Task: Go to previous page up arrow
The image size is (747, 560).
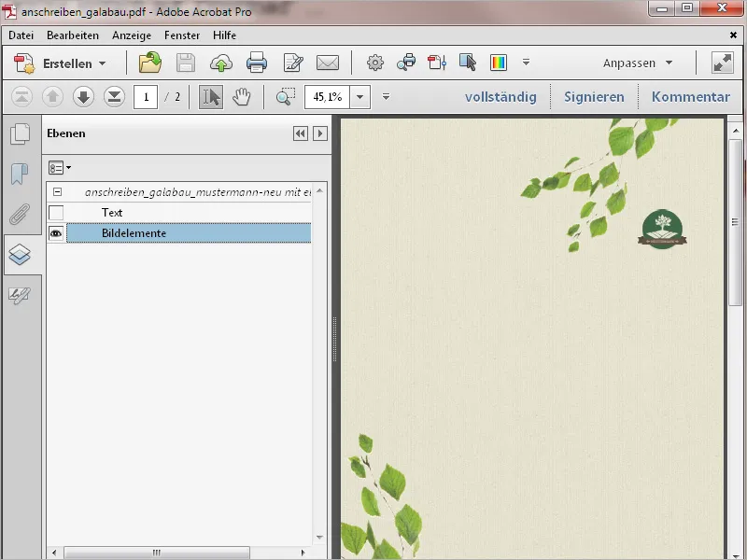Action: click(52, 97)
